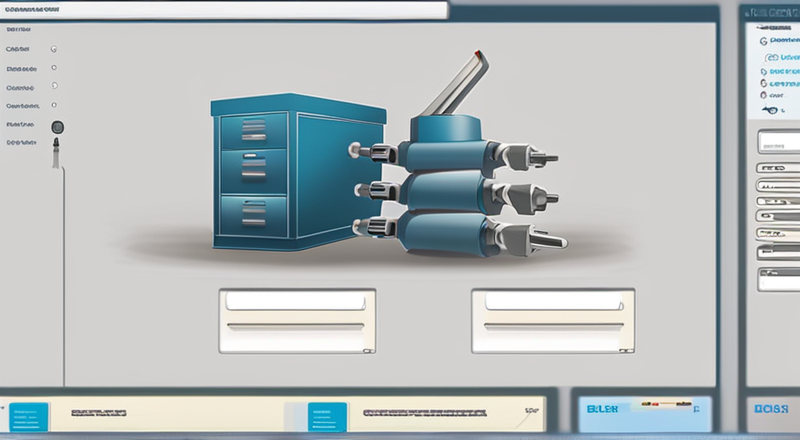Viewport: 800px width, 440px height.
Task: Click the probe tool icon below the knob
Action: tap(58, 149)
